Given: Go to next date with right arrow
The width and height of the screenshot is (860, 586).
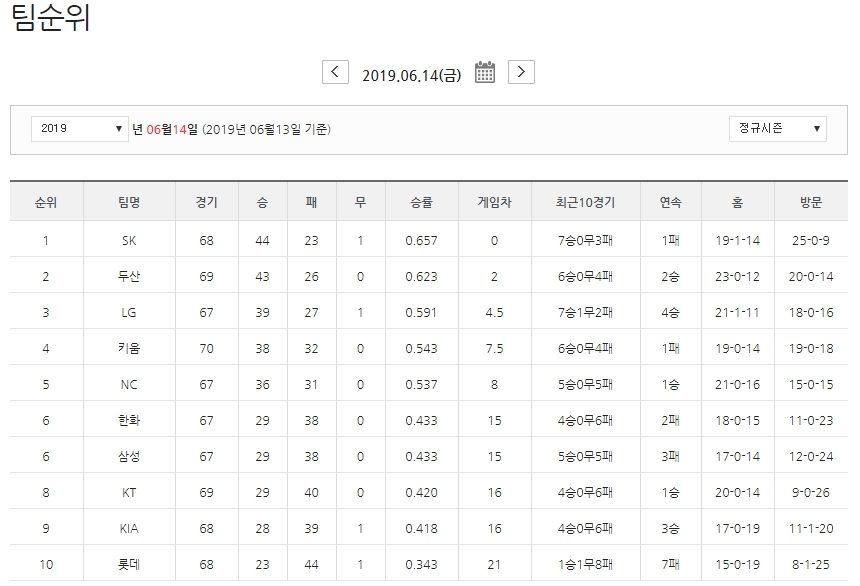Looking at the screenshot, I should coord(521,72).
